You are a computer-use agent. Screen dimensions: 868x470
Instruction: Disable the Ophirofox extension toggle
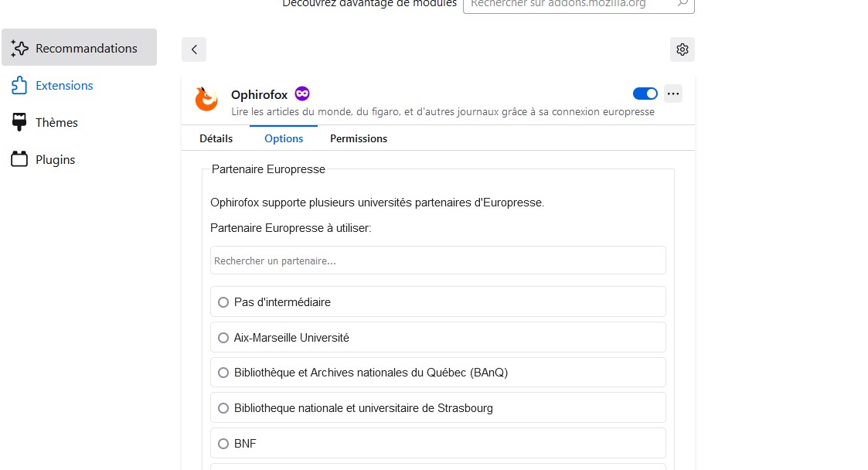tap(645, 94)
